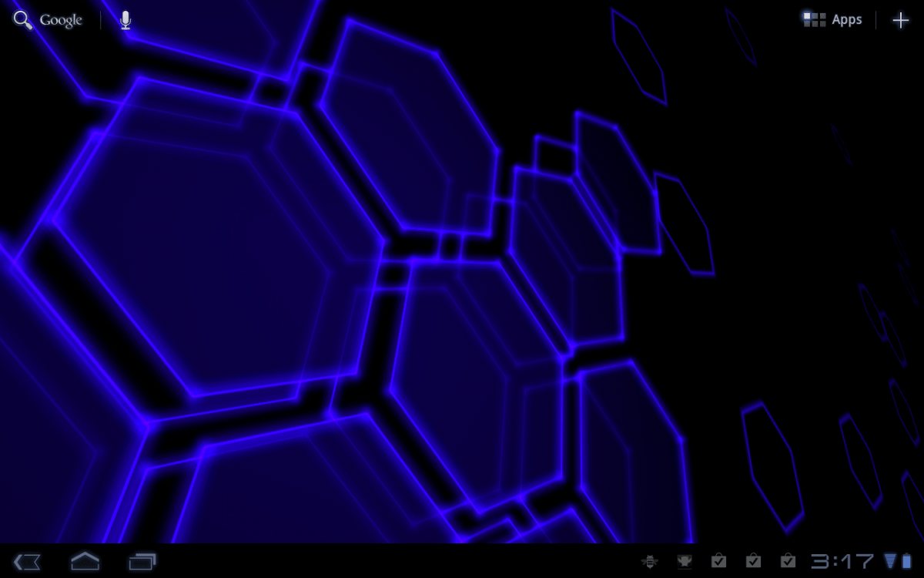Add a widget using the plus button
Image resolution: width=924 pixels, height=578 pixels.
(x=899, y=19)
